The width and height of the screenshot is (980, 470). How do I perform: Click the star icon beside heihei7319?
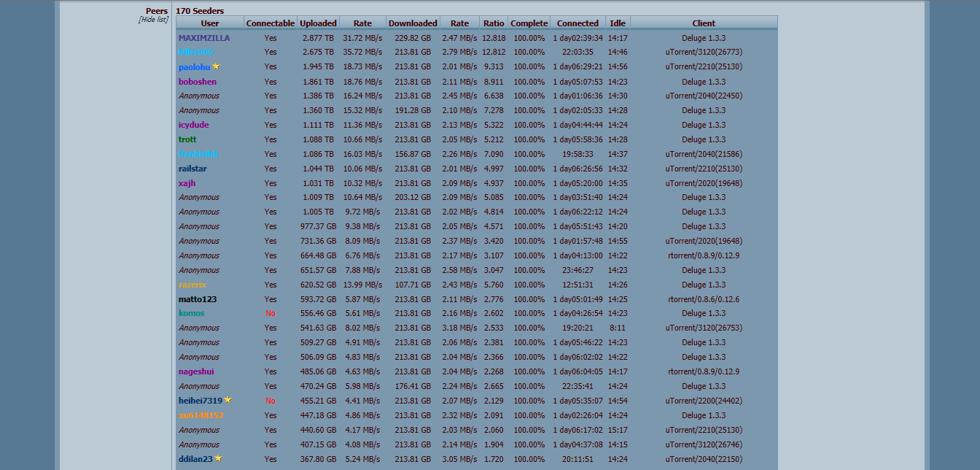228,400
